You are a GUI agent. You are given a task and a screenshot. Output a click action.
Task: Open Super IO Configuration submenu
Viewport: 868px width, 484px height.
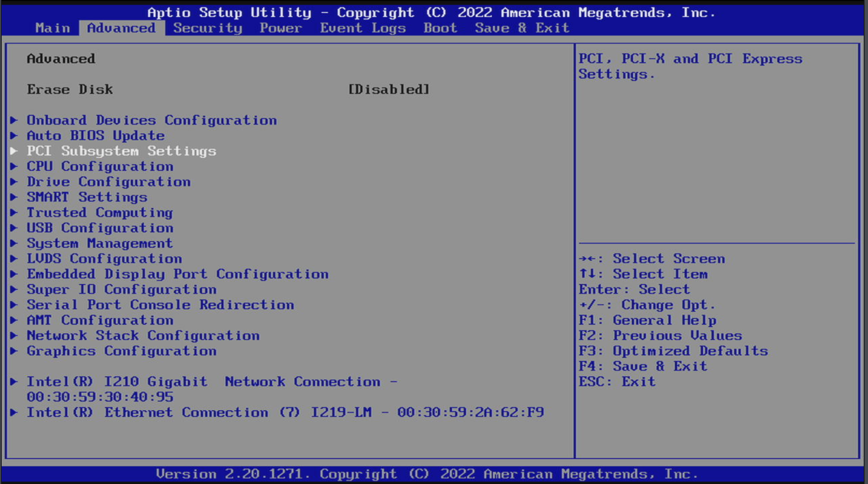(x=121, y=289)
